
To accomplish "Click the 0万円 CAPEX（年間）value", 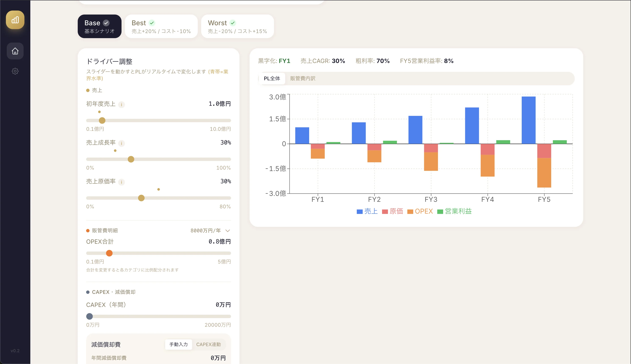I will click(223, 305).
